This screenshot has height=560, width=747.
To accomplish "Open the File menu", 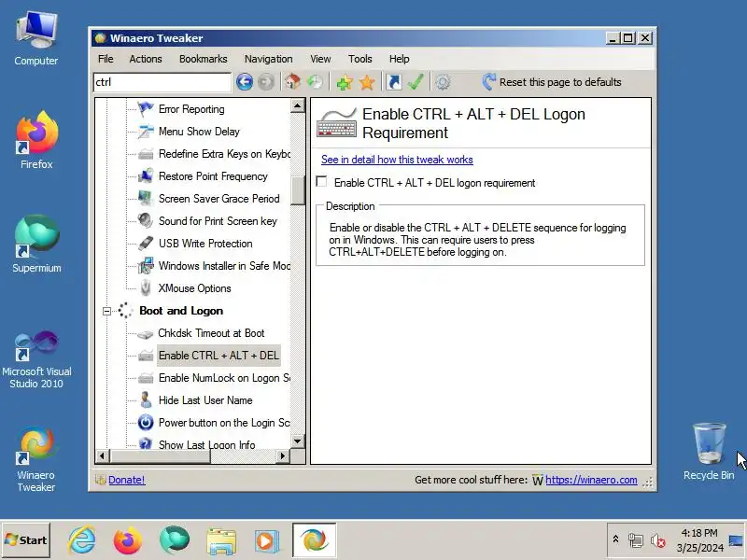I will point(106,59).
